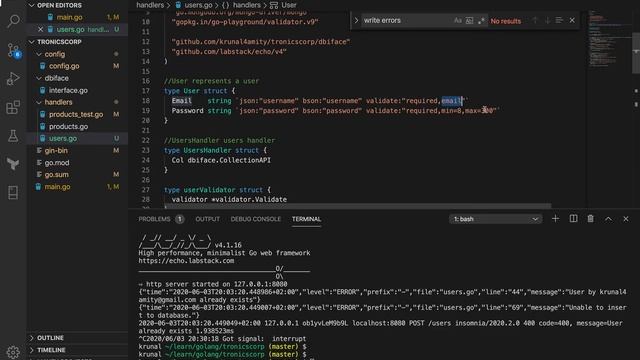Switch to the Debug Console tab
Viewport: 640px width, 360px height.
tap(256, 219)
